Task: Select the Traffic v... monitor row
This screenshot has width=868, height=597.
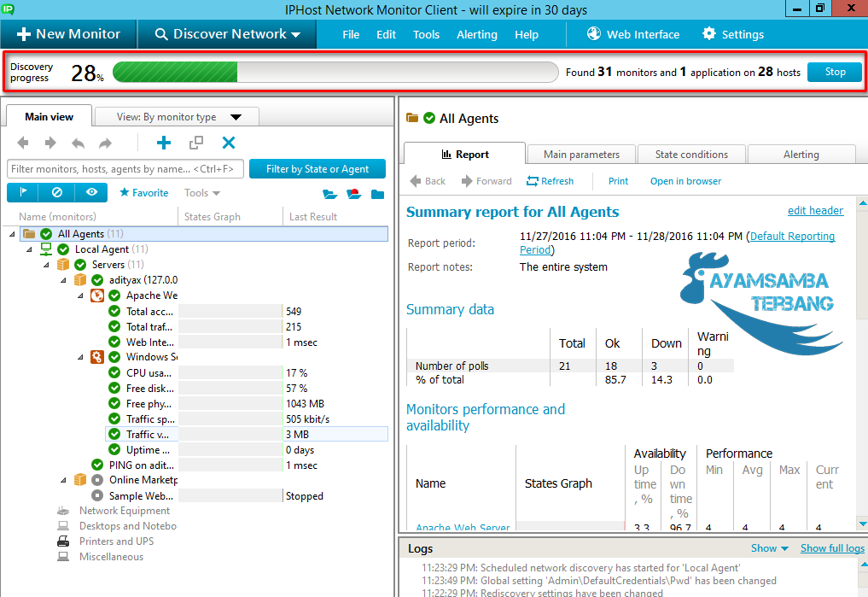Action: 247,434
